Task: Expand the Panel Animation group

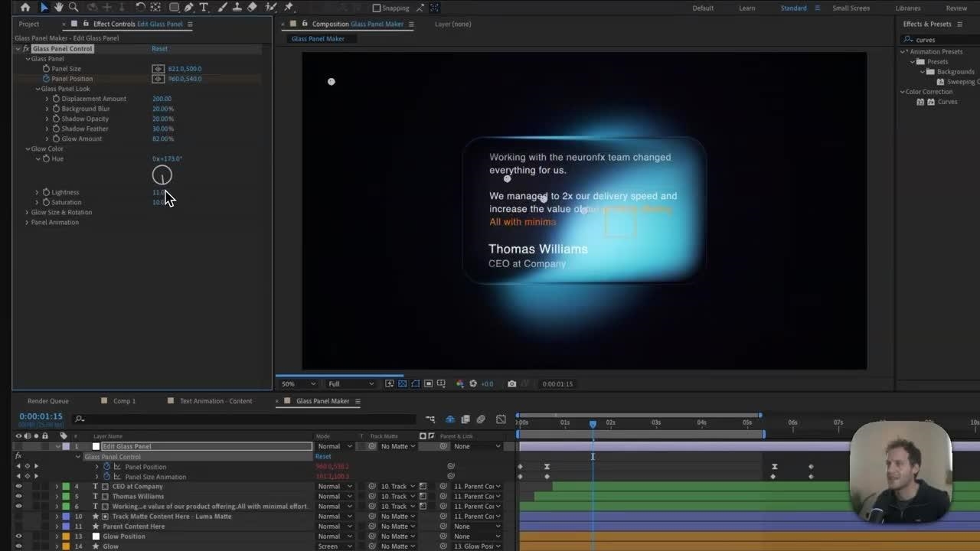Action: 27,223
